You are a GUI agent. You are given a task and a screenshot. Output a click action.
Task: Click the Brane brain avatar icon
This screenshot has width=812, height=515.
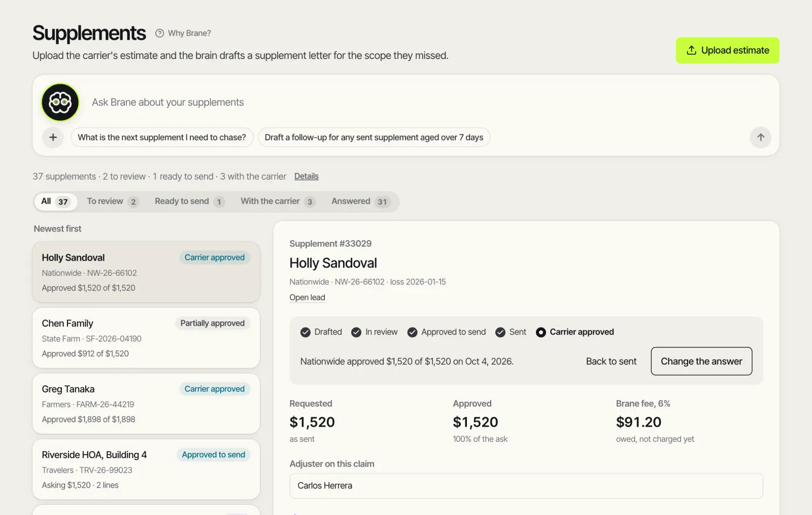point(60,102)
